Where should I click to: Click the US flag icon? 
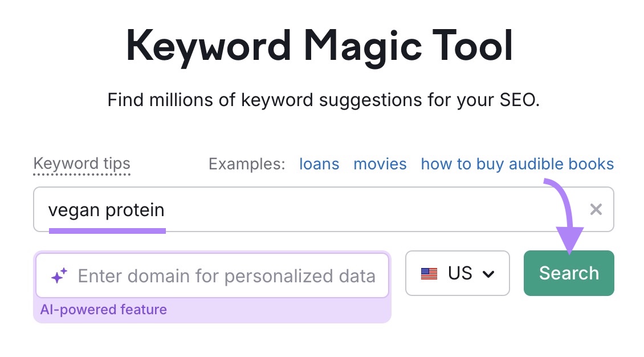tap(428, 273)
